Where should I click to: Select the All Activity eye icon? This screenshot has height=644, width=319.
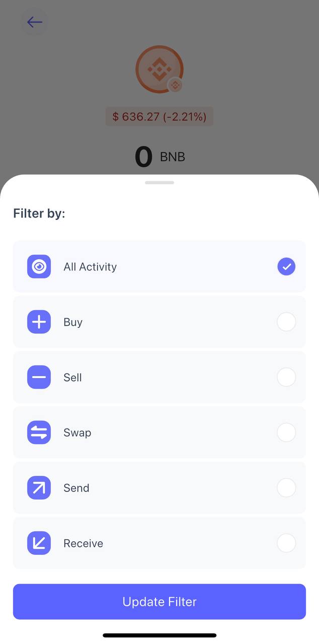(x=39, y=266)
